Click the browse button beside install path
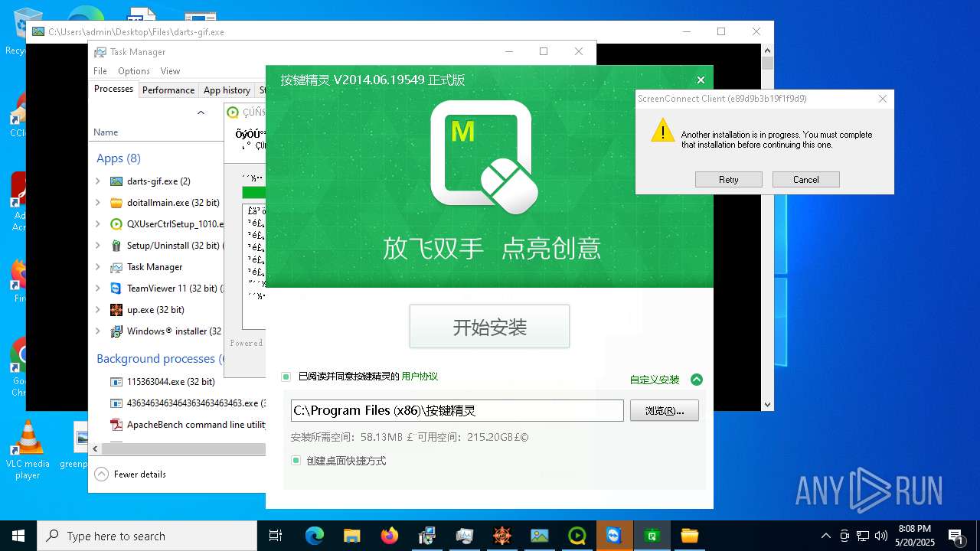Viewport: 980px width, 551px height. tap(664, 410)
